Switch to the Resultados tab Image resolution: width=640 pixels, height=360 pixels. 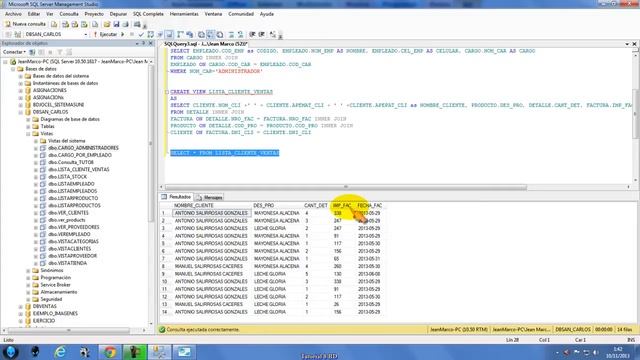(176, 197)
